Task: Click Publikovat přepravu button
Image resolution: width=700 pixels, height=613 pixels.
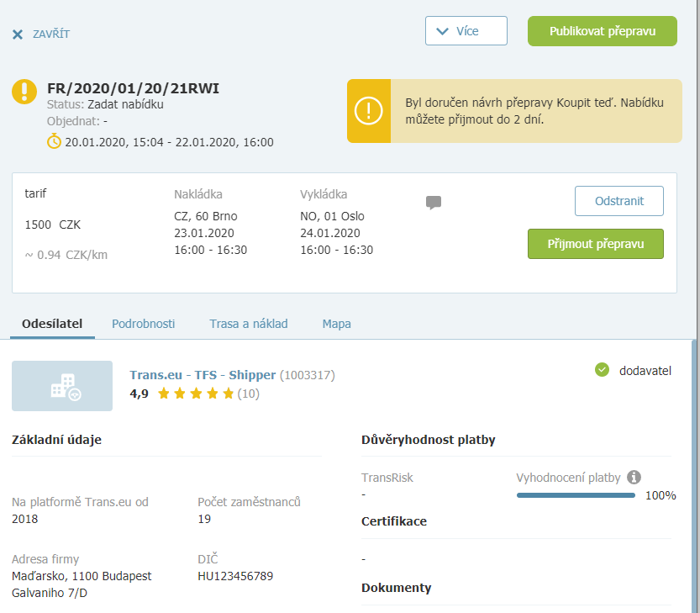Action: (x=603, y=31)
